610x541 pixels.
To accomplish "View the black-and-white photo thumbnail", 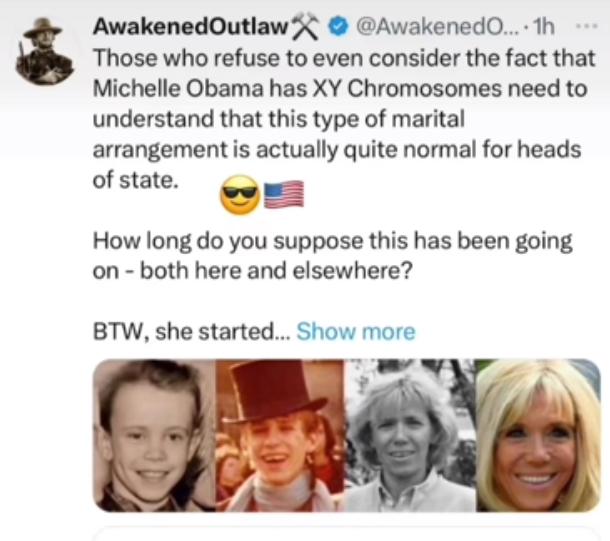I will tap(410, 435).
